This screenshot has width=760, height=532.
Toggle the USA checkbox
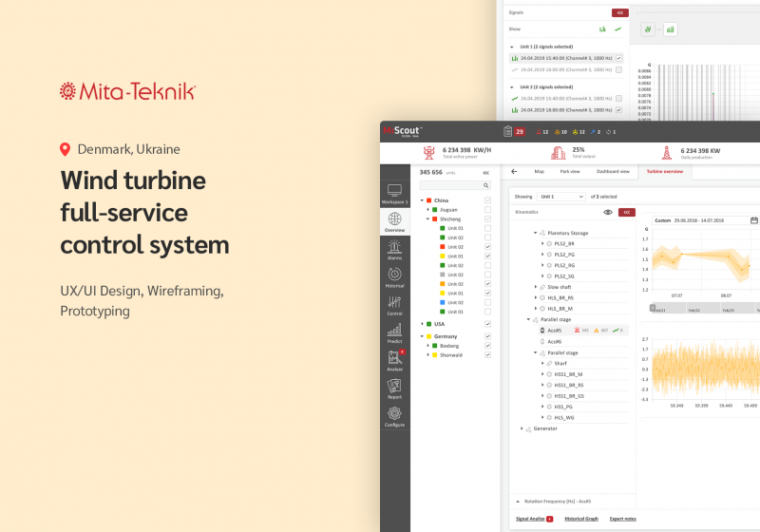487,324
